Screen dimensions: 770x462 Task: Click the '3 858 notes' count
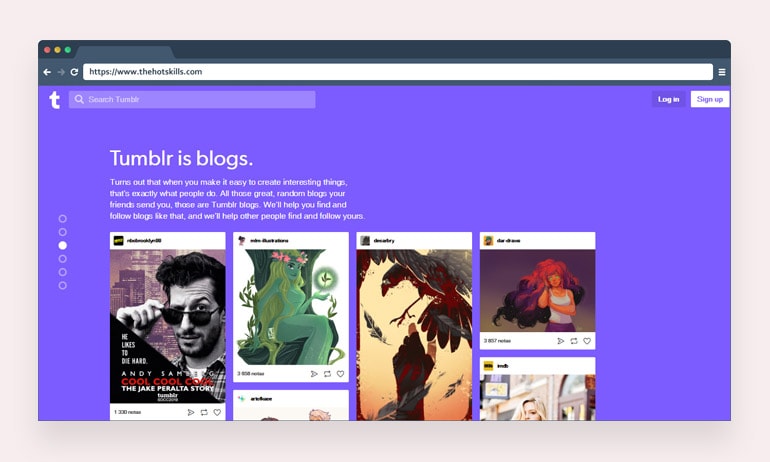[x=250, y=374]
